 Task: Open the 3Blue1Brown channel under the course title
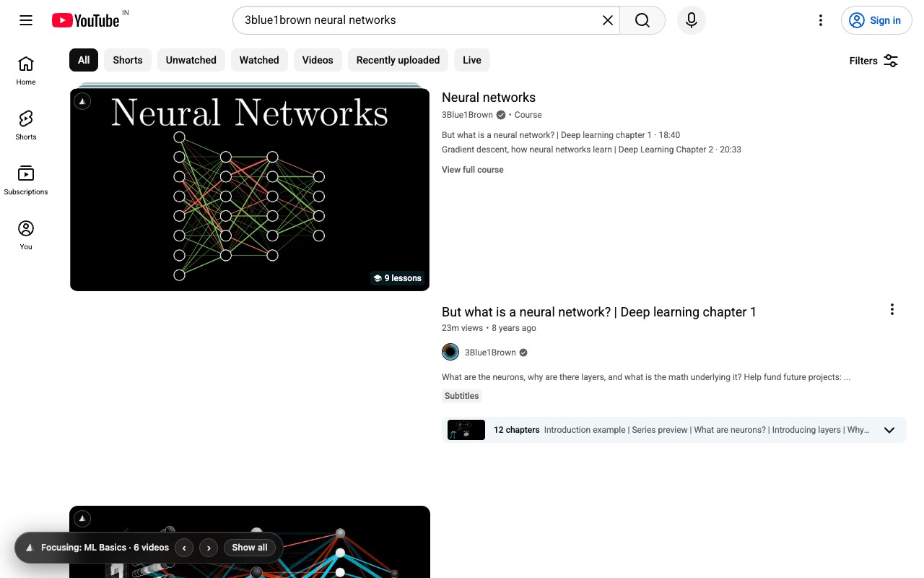tap(467, 115)
